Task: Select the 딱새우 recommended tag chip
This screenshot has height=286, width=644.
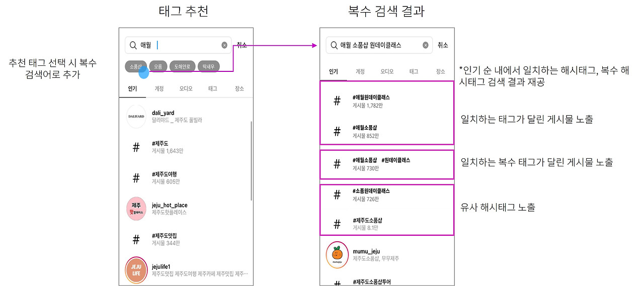Action: [209, 66]
